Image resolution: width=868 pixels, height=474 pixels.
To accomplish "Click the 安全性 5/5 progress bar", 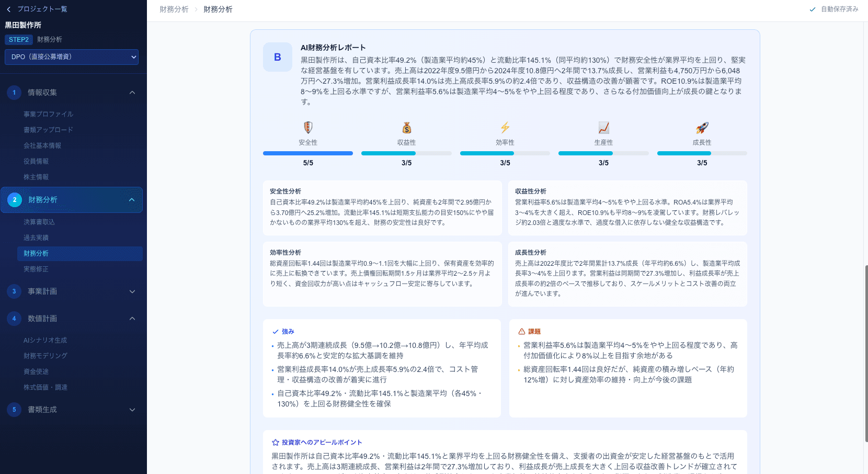I will 308,153.
